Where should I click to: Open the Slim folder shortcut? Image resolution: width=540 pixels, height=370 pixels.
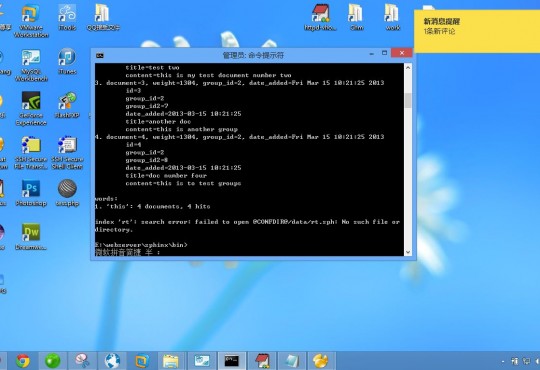click(x=356, y=17)
